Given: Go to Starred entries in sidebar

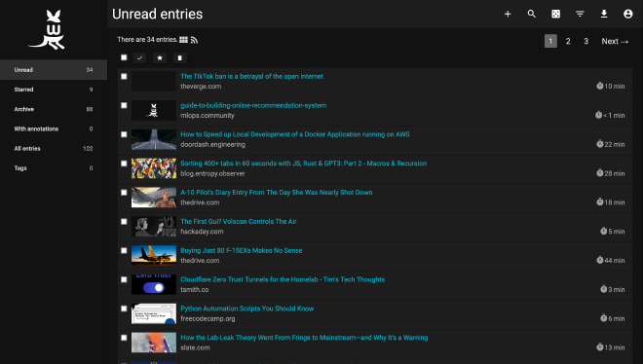Looking at the screenshot, I should coord(54,90).
